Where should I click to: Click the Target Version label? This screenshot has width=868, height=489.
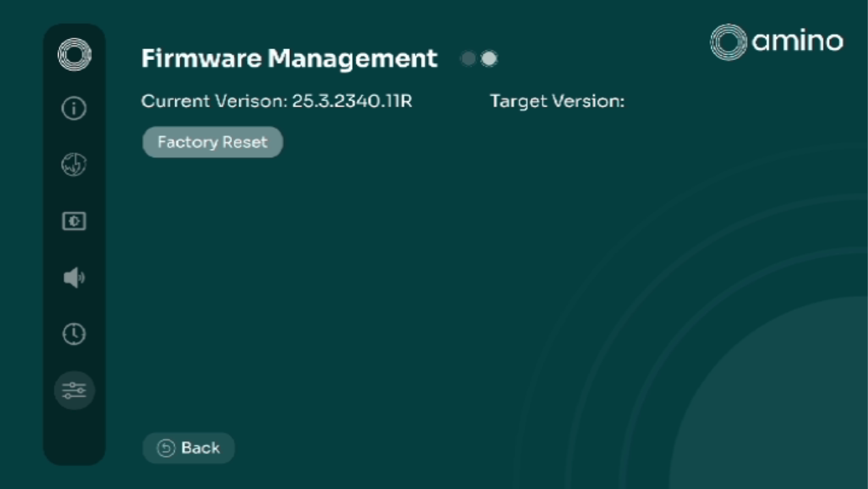pyautogui.click(x=557, y=102)
